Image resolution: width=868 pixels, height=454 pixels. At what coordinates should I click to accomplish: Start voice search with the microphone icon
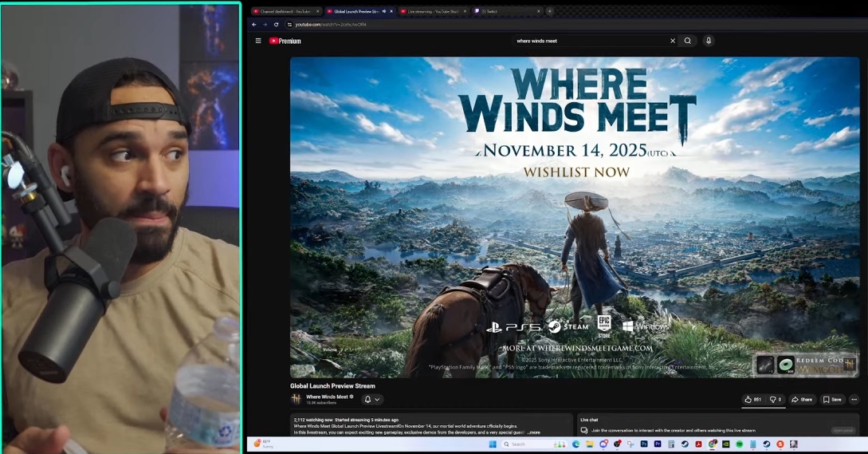[709, 41]
